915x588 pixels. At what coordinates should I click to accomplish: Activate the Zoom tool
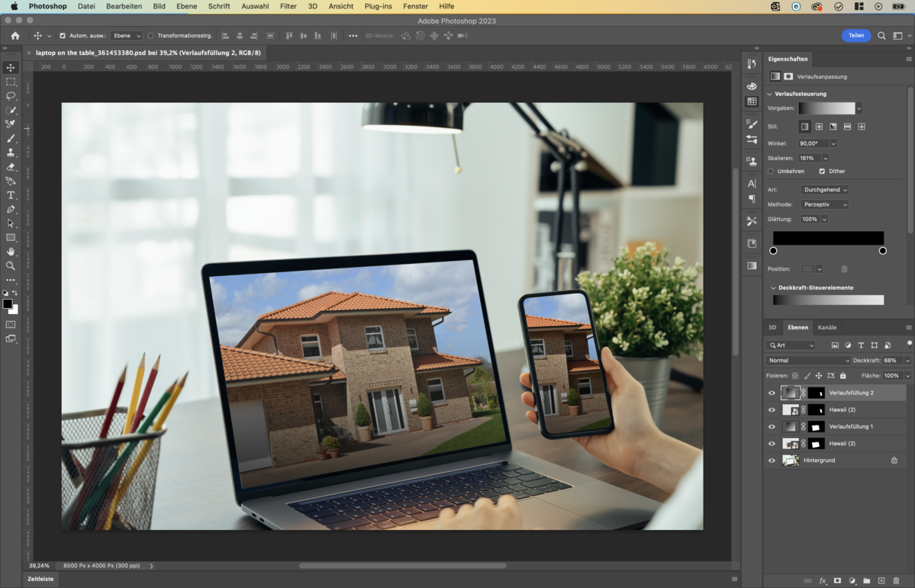[x=11, y=266]
